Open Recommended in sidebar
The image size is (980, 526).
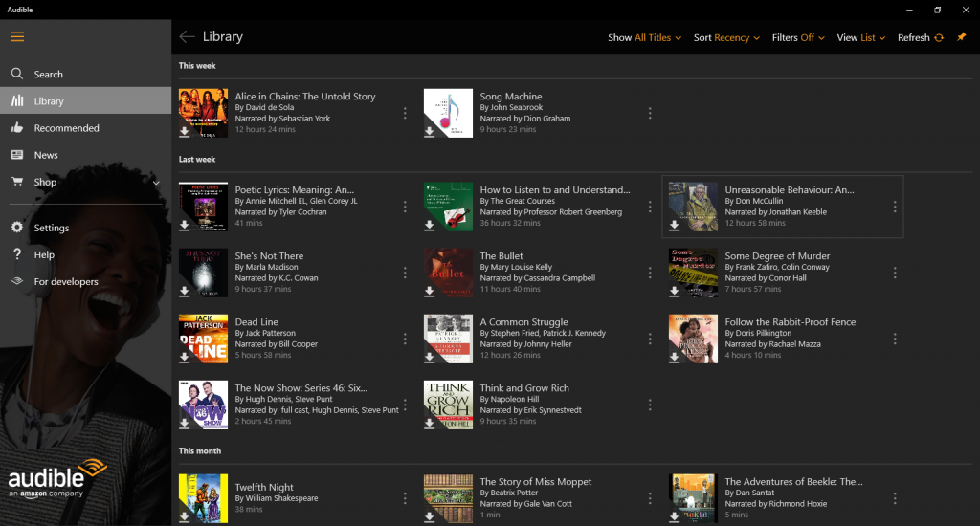(85, 127)
